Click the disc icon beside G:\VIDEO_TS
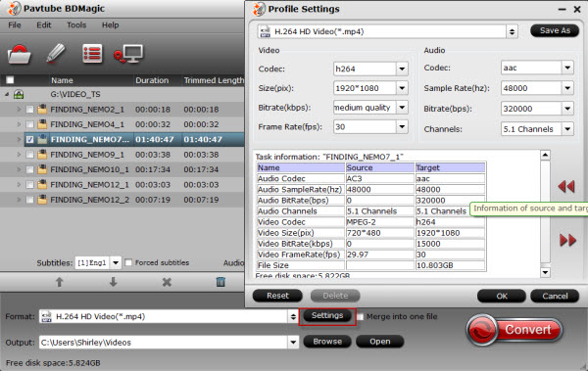Image resolution: width=588 pixels, height=371 pixels. (19, 94)
